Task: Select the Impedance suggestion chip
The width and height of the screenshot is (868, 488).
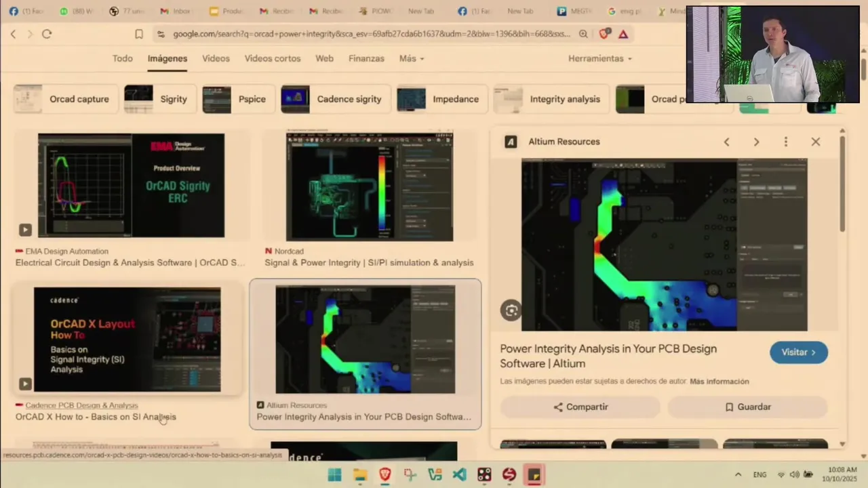Action: point(442,99)
